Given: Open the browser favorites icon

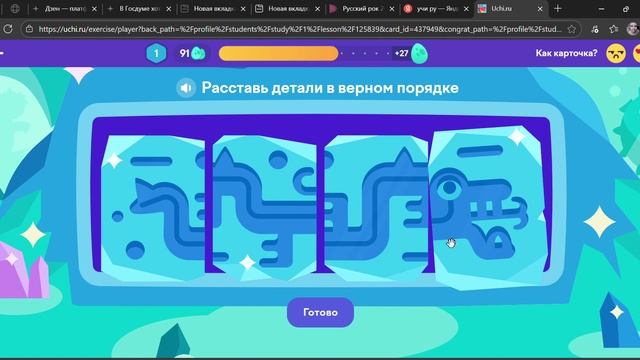Looking at the screenshot, I should click(613, 29).
